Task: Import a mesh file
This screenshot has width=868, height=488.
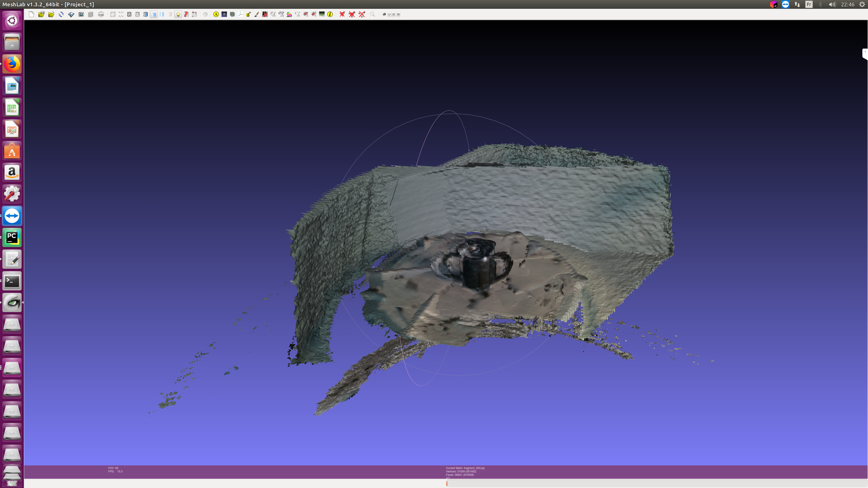Action: 51,14
